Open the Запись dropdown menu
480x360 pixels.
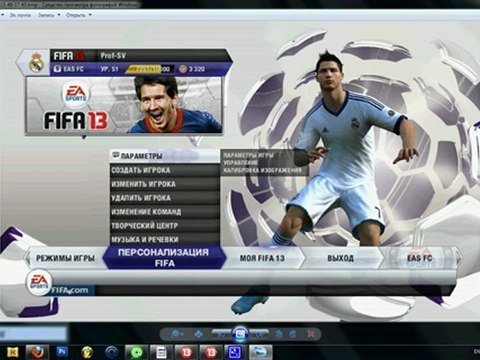tap(49, 15)
